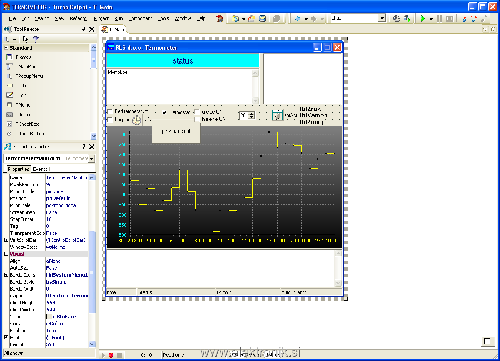Click the Tool Palette scrollbar down arrow

click(93, 136)
